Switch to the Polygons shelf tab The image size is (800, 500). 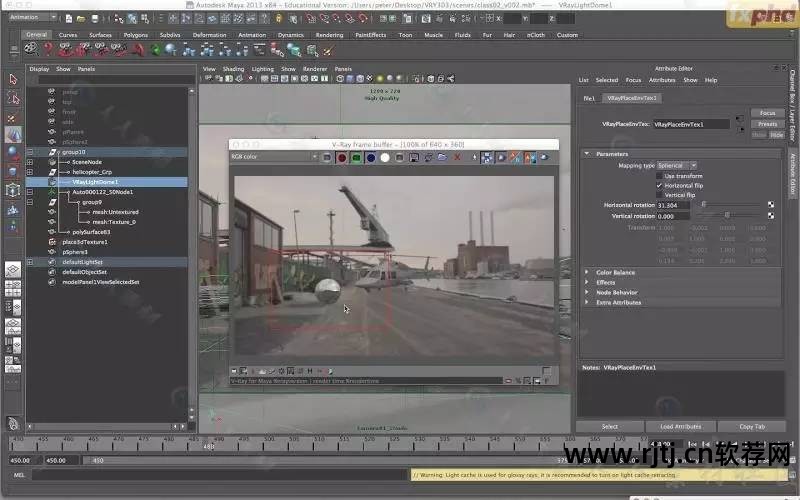[x=136, y=35]
